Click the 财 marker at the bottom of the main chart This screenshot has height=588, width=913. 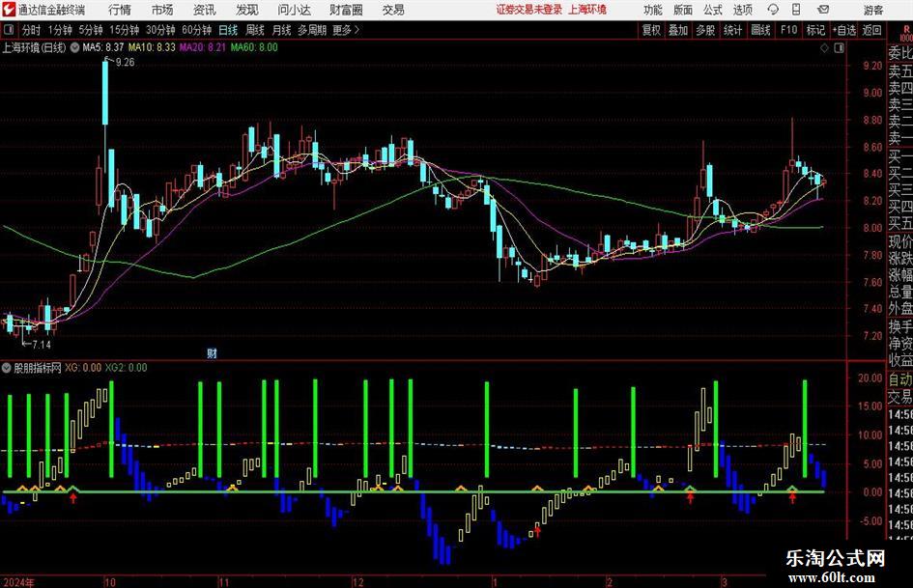pos(212,352)
